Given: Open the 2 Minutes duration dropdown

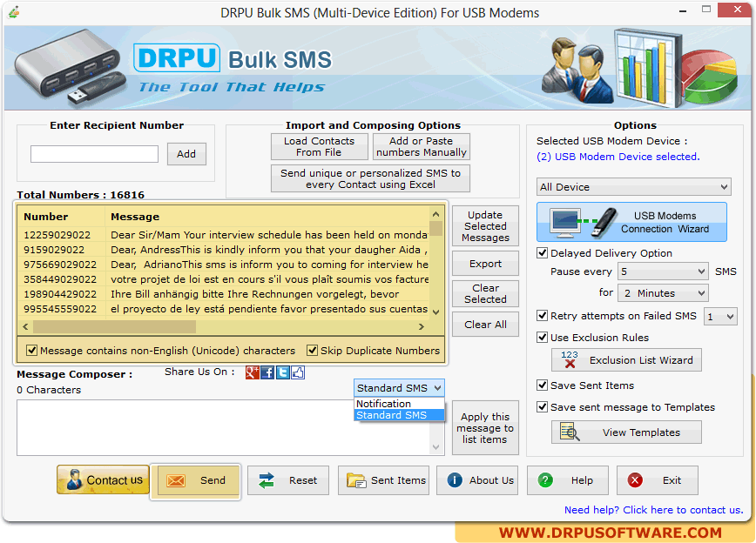Looking at the screenshot, I should coord(663,293).
